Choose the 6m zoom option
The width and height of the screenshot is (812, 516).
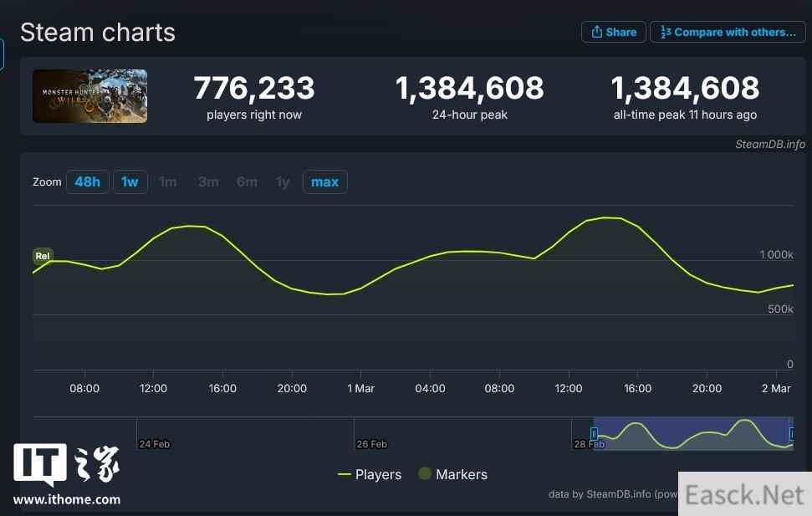247,181
